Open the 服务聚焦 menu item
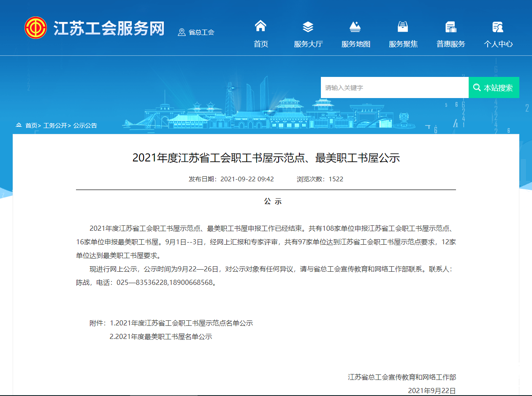The width and height of the screenshot is (532, 396). tap(403, 44)
